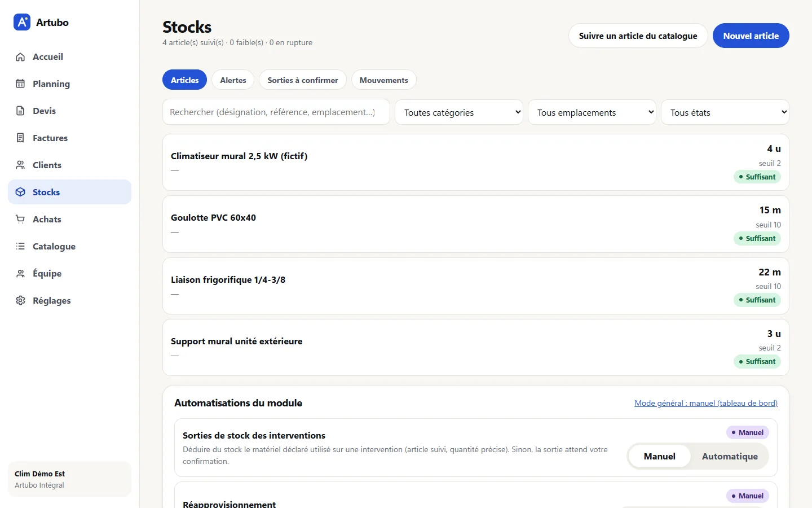Image resolution: width=812 pixels, height=508 pixels.
Task: Navigate to Factures
Action: click(69, 138)
